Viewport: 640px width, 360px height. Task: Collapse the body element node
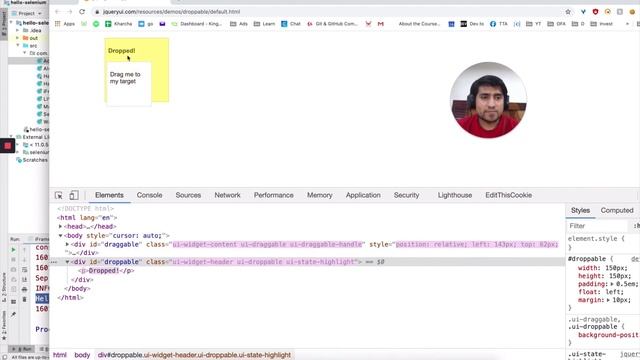(60, 236)
